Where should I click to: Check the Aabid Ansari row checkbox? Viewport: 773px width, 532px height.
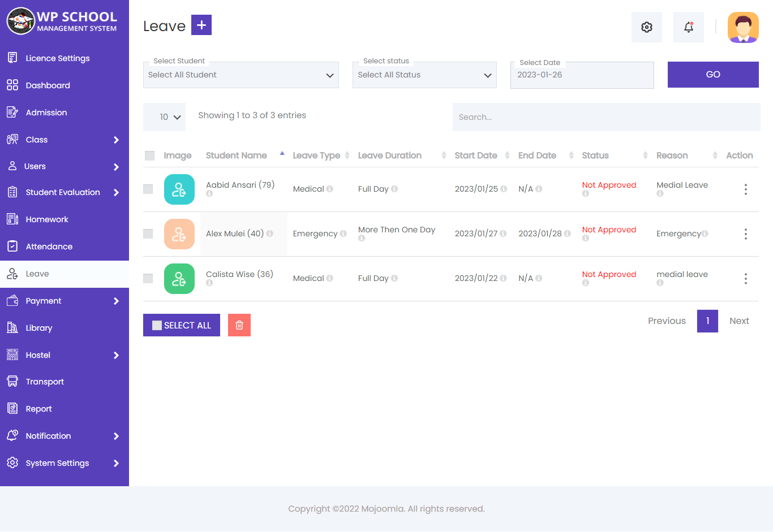tap(148, 189)
